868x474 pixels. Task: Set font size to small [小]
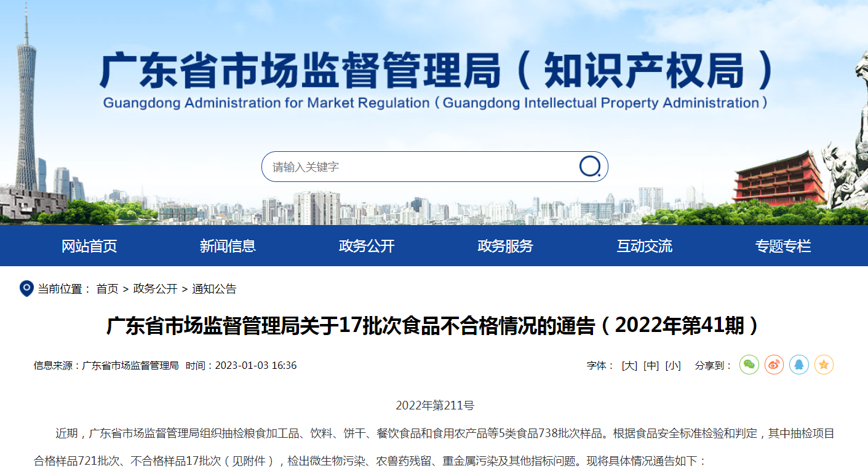pyautogui.click(x=673, y=366)
